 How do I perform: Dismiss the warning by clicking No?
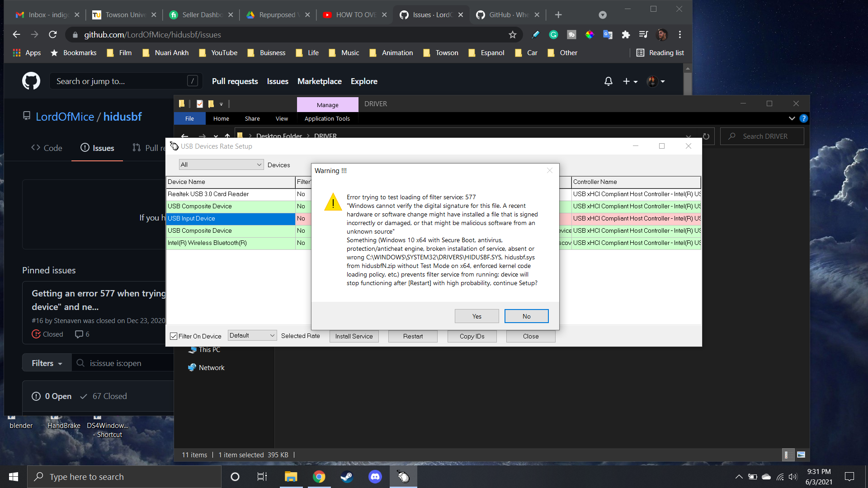pyautogui.click(x=526, y=316)
